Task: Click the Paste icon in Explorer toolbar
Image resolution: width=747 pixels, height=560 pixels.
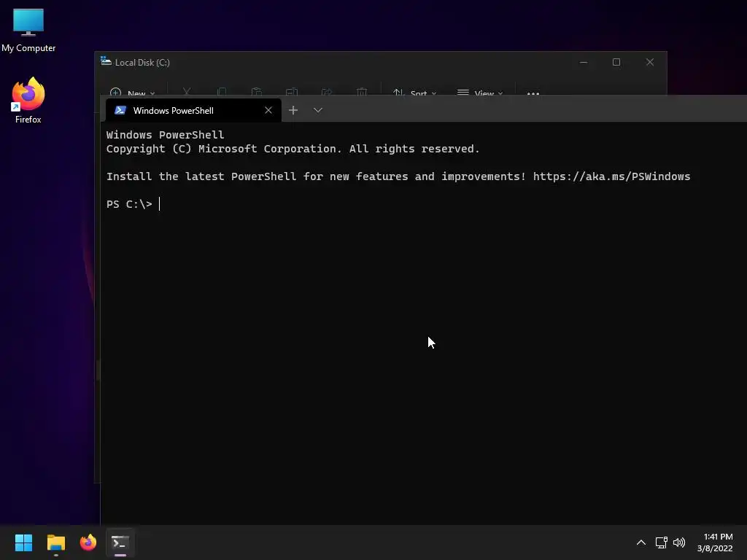Action: tap(256, 91)
